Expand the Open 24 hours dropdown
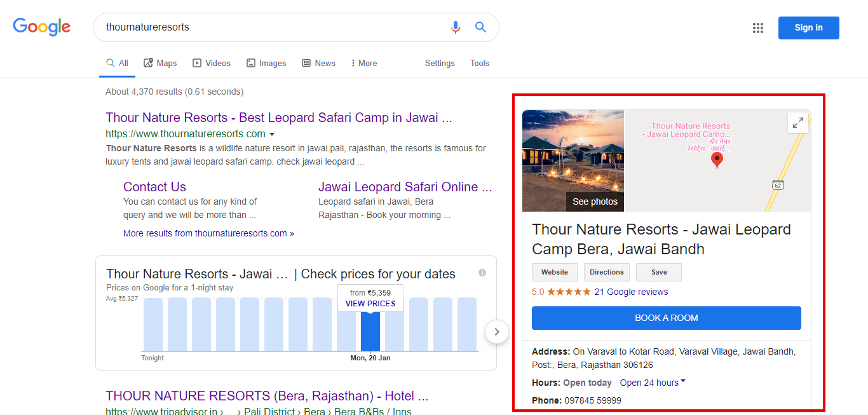Viewport: 868px width, 415px height. [x=653, y=383]
